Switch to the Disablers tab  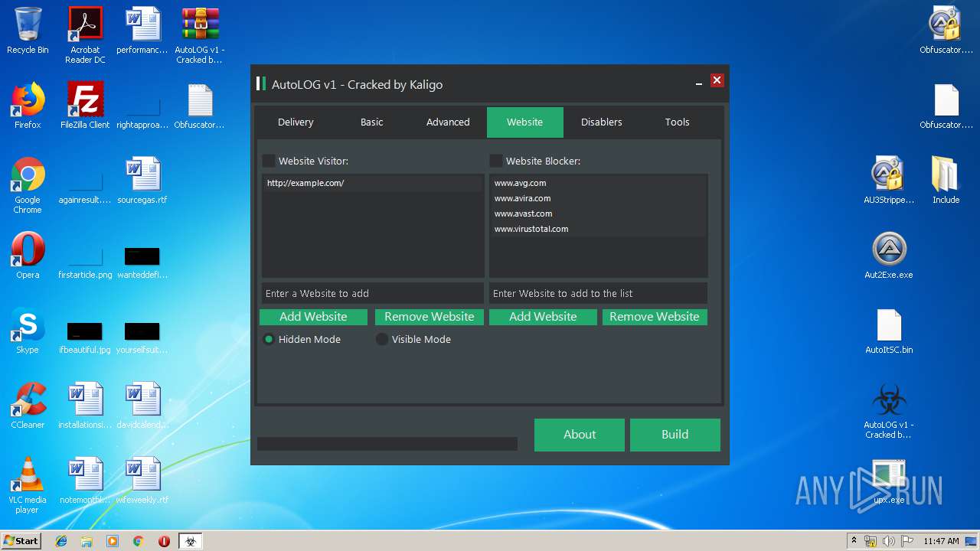pos(602,122)
